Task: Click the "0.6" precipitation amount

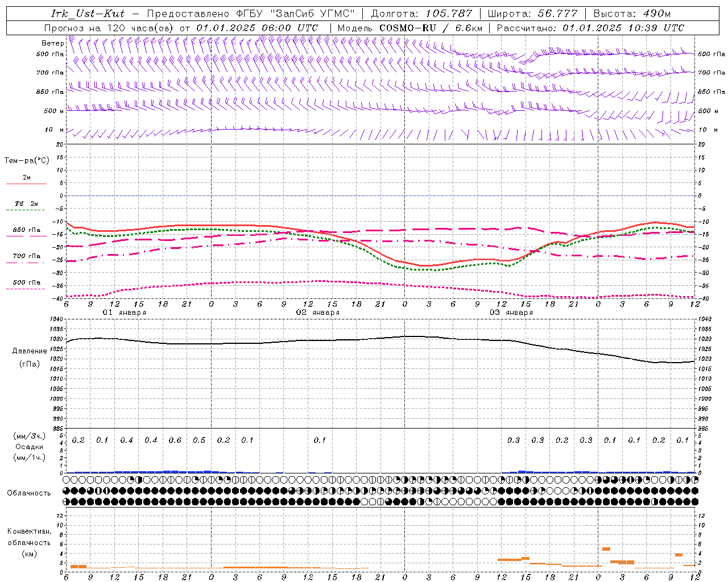Action: pyautogui.click(x=175, y=440)
